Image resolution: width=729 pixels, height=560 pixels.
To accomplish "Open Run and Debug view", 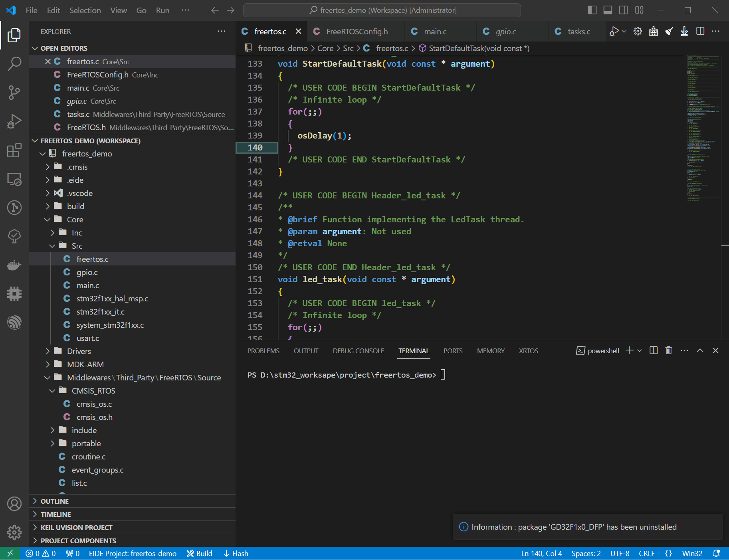I will [x=14, y=121].
